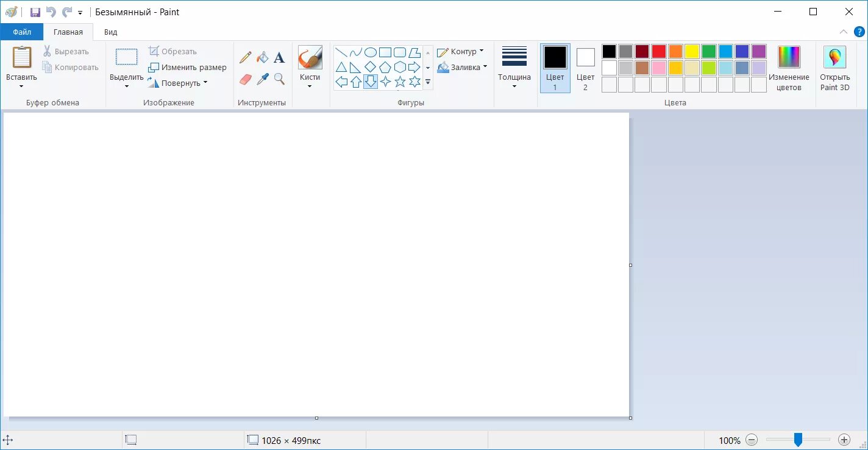
Task: Choose the Five-point star shape
Action: (400, 82)
